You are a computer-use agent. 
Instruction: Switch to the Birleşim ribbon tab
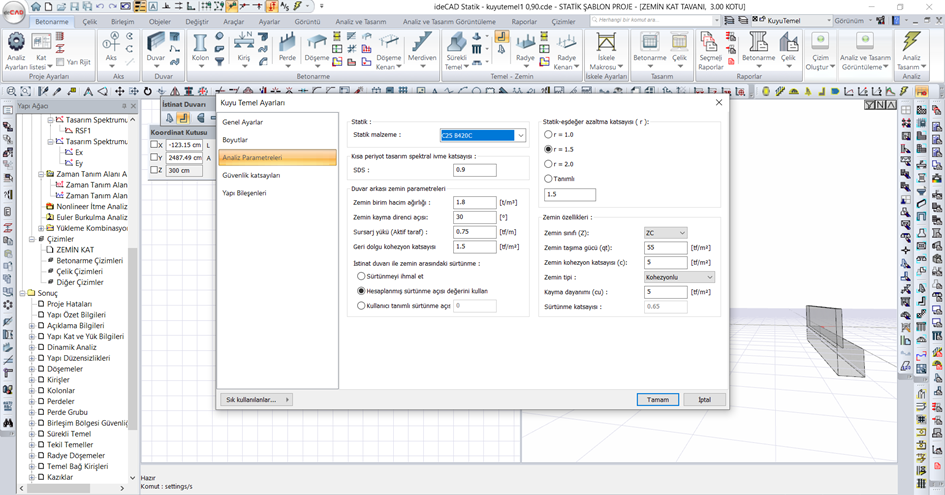123,21
